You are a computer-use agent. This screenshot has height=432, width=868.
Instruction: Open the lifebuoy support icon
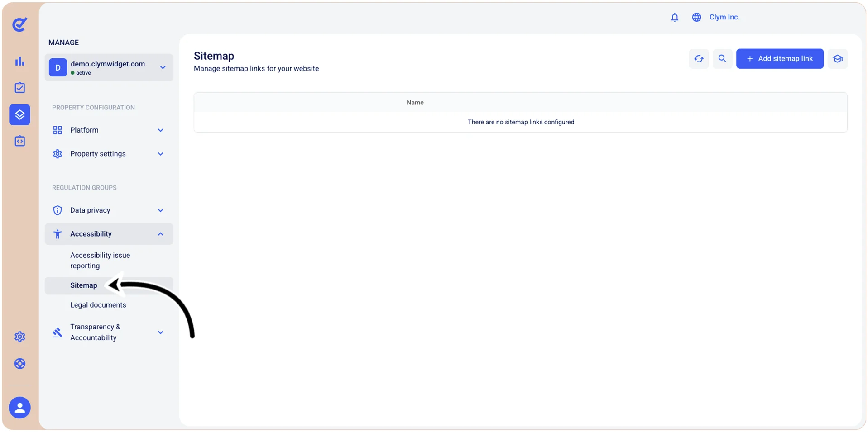[x=19, y=364]
